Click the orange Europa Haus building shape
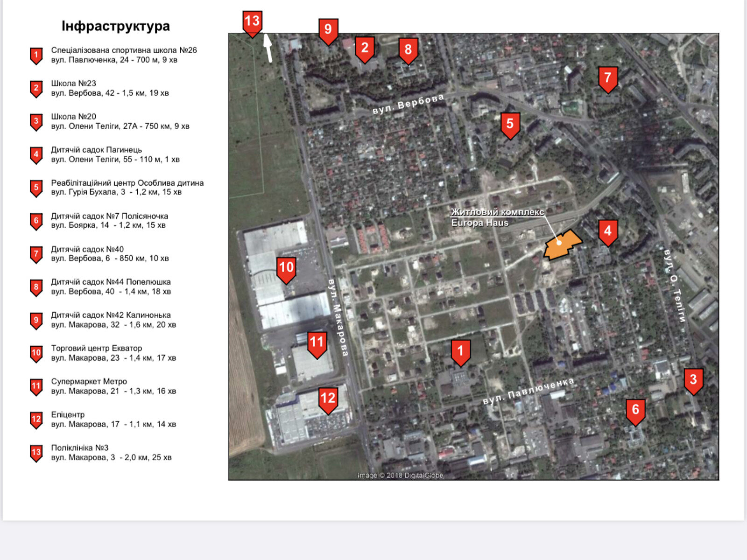 (563, 245)
